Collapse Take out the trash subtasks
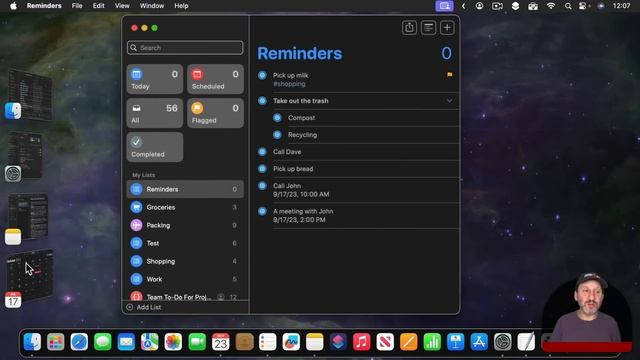The image size is (640, 360). (x=449, y=100)
